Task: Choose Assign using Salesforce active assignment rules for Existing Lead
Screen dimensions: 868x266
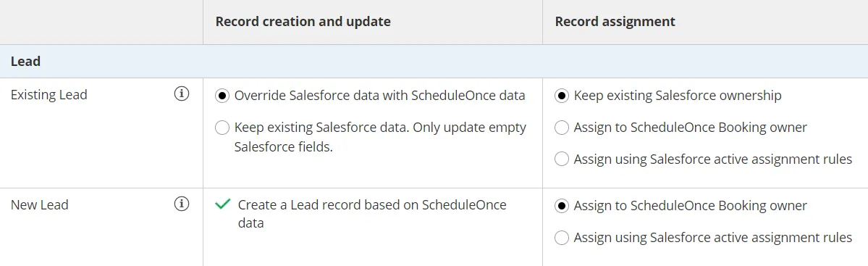Action: coord(561,159)
